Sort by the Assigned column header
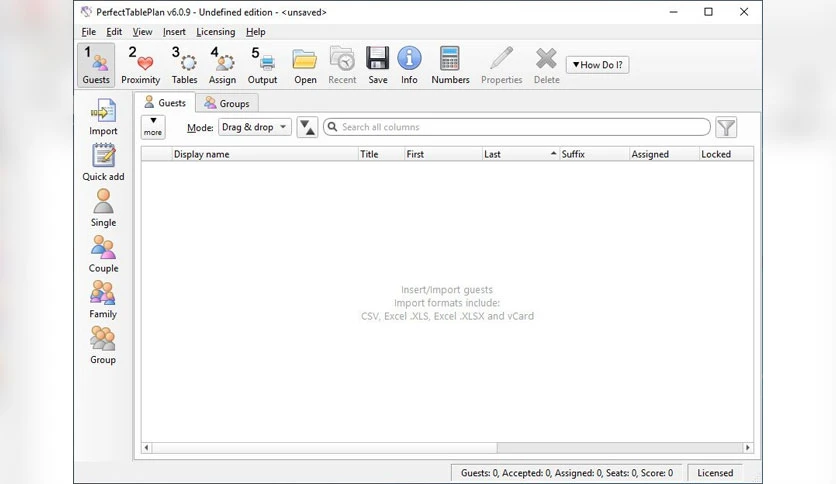This screenshot has height=484, width=836. click(664, 154)
